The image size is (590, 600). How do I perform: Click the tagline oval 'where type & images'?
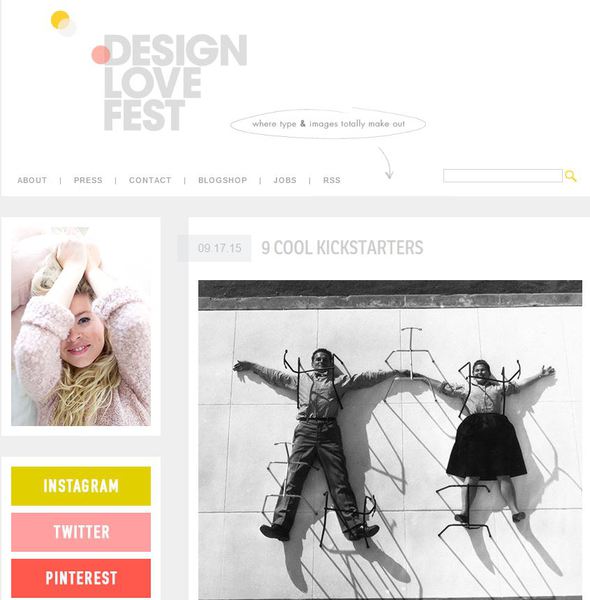(x=328, y=124)
